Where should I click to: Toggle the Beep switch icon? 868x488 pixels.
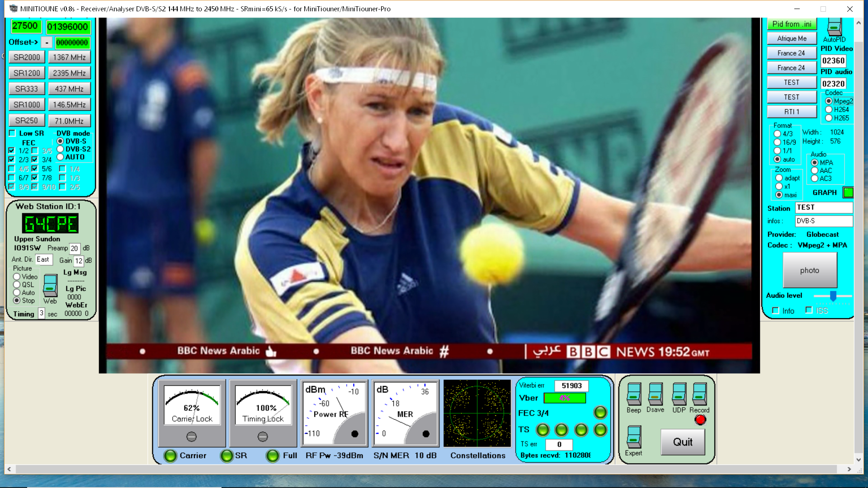634,394
